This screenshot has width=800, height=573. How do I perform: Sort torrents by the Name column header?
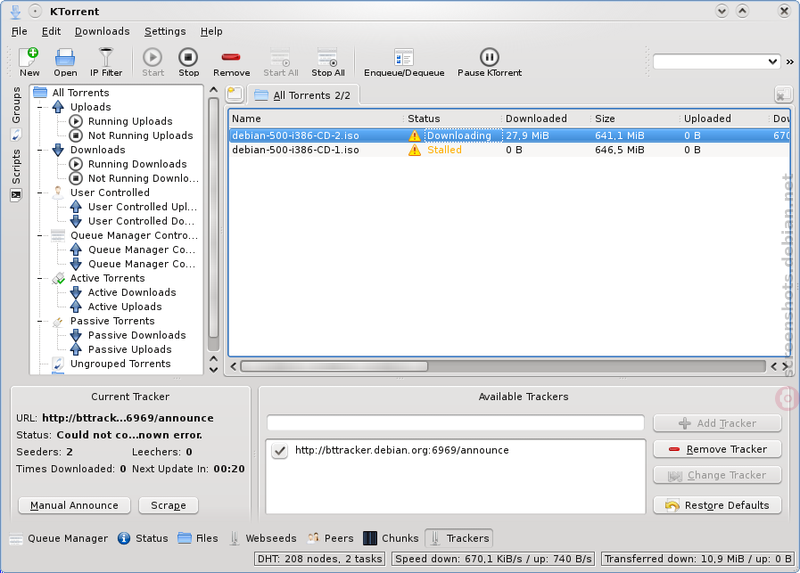316,119
